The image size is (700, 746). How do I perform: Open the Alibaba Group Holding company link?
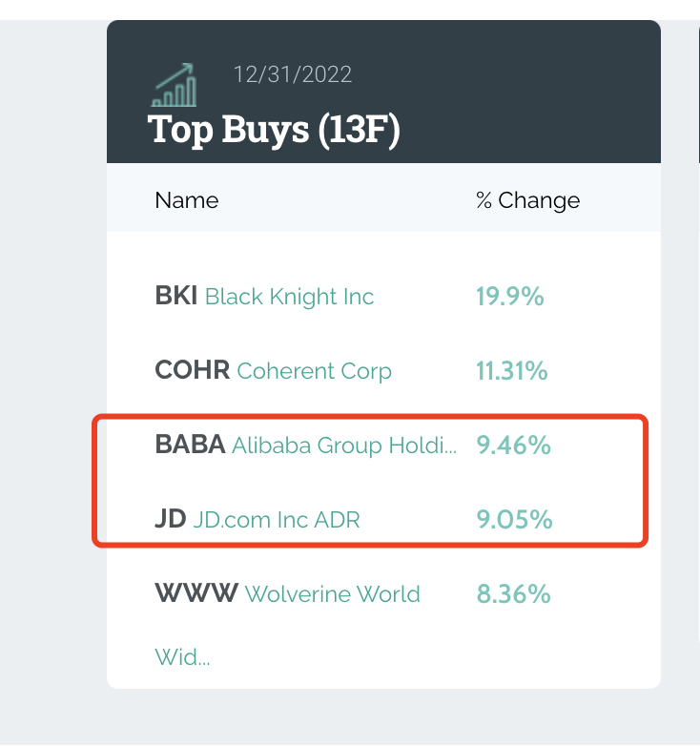[344, 446]
